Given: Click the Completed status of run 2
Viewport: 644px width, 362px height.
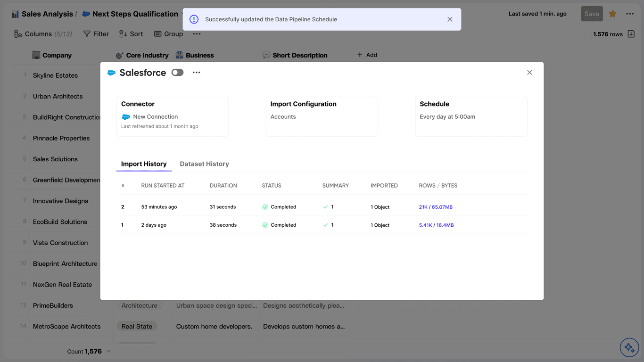Looking at the screenshot, I should tap(279, 207).
